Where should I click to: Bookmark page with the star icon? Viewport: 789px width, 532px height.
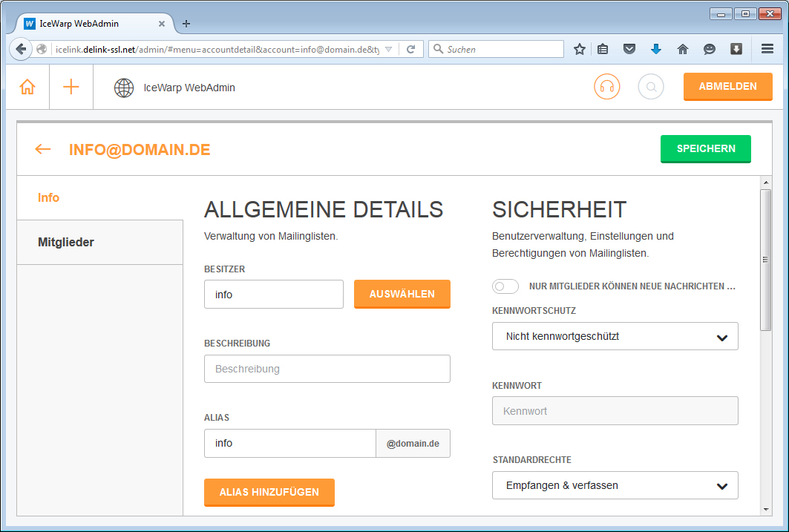click(580, 49)
